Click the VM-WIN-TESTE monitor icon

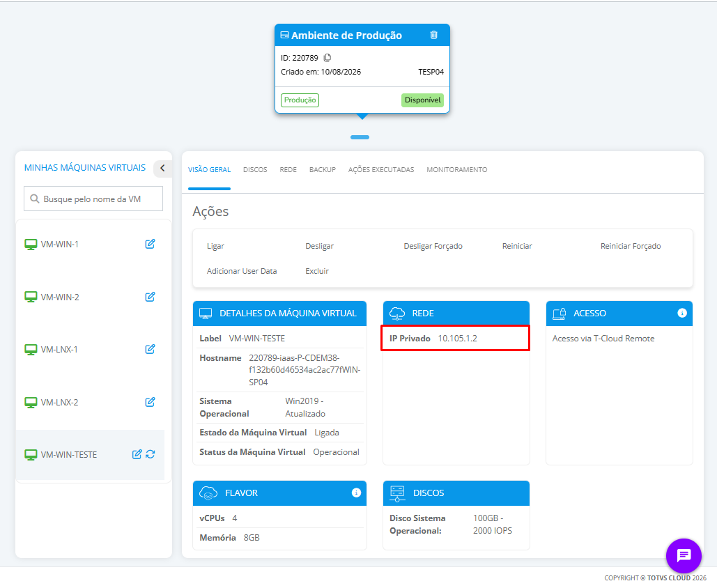coord(31,455)
